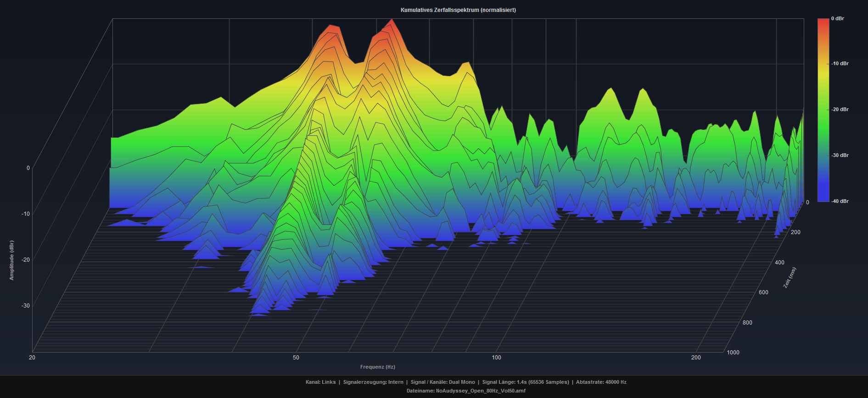Click the Abtastrate: 48000 Hz footer text

601,382
